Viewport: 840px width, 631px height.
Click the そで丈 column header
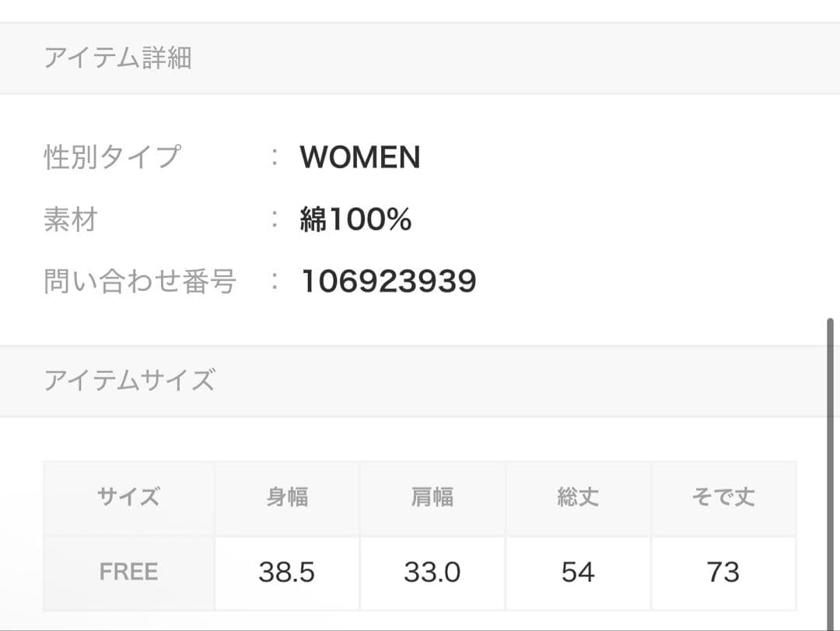pyautogui.click(x=723, y=498)
